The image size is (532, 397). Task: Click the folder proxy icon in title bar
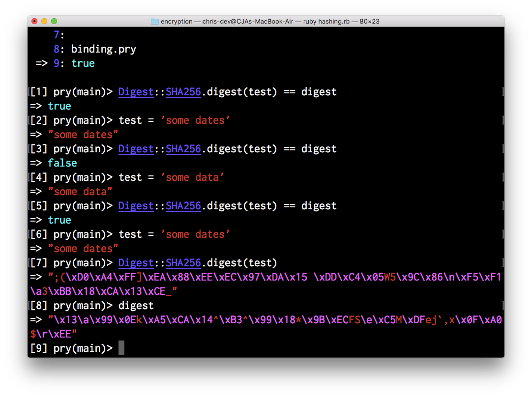(155, 21)
